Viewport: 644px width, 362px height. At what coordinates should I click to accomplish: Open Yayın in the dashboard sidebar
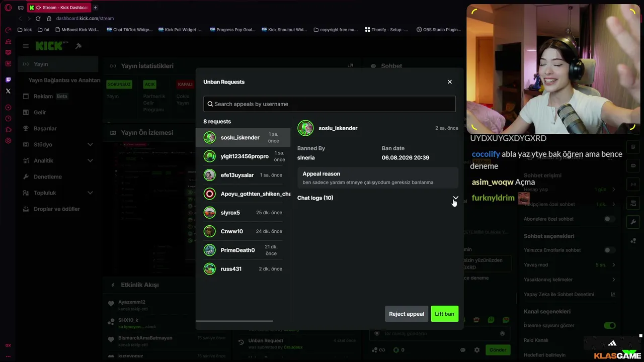click(x=58, y=64)
